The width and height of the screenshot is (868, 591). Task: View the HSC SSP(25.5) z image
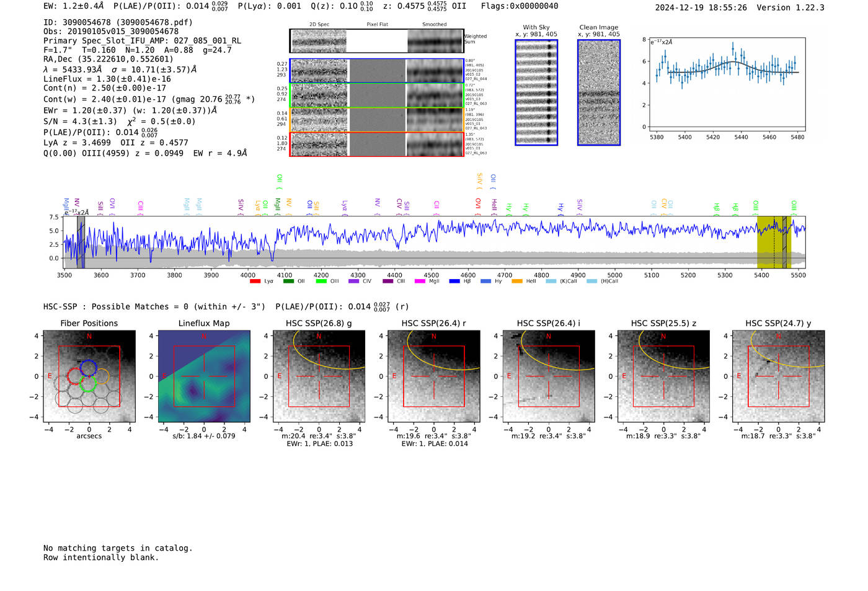(663, 376)
